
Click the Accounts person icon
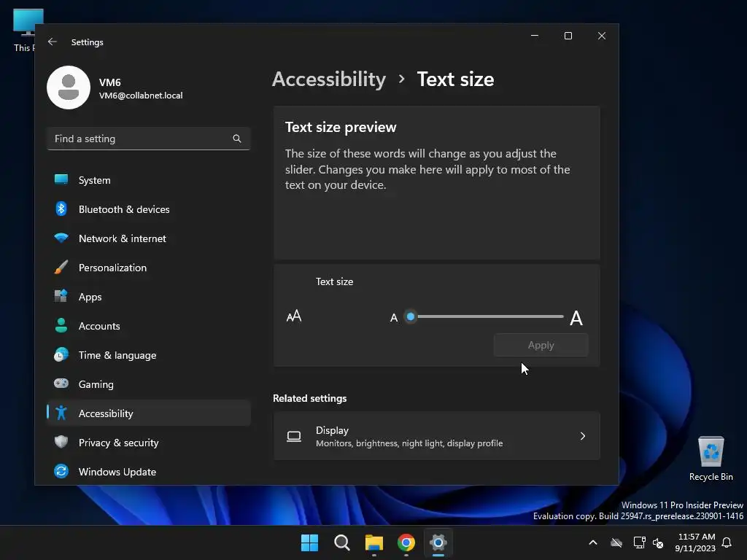point(61,325)
